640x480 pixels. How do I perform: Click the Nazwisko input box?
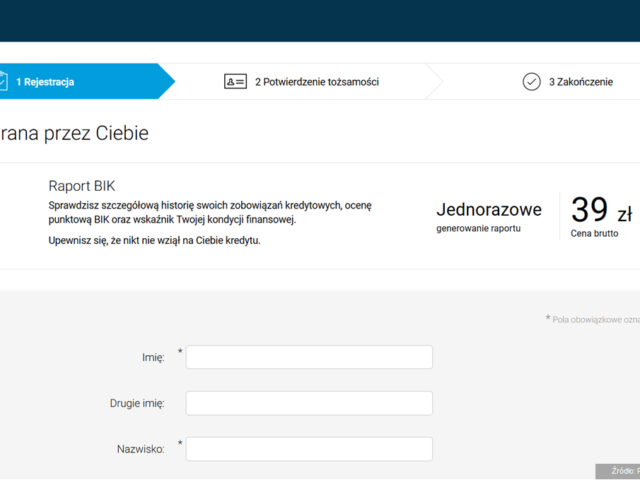pyautogui.click(x=309, y=449)
